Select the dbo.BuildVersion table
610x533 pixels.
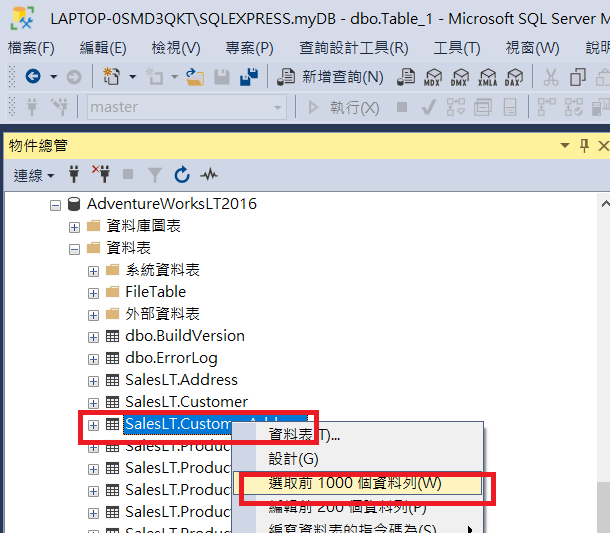pos(185,336)
